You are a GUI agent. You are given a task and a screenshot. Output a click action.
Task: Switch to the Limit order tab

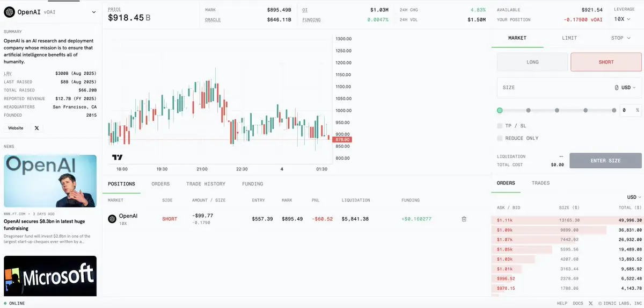569,38
